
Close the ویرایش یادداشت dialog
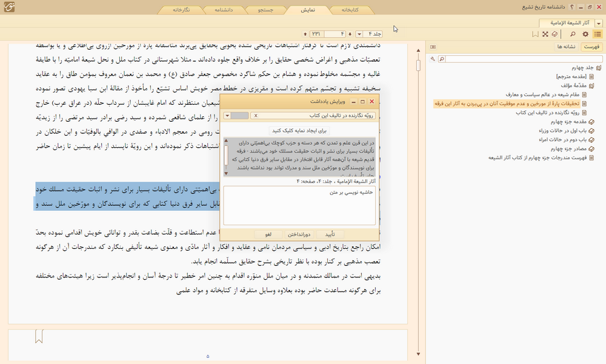pos(372,102)
